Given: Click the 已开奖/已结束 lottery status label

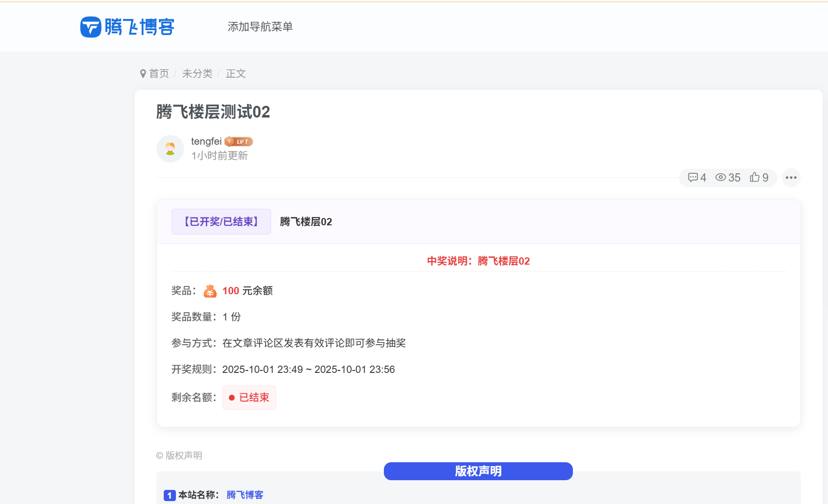Looking at the screenshot, I should point(221,221).
